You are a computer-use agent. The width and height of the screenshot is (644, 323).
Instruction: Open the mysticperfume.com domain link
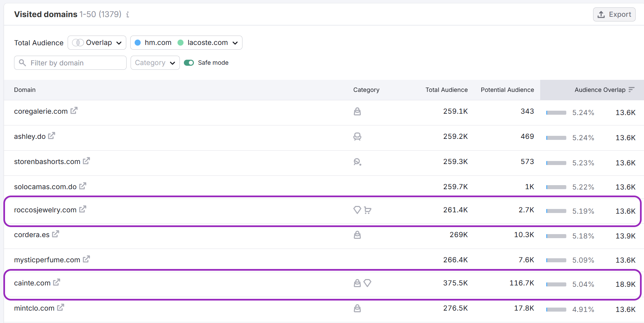click(x=47, y=260)
